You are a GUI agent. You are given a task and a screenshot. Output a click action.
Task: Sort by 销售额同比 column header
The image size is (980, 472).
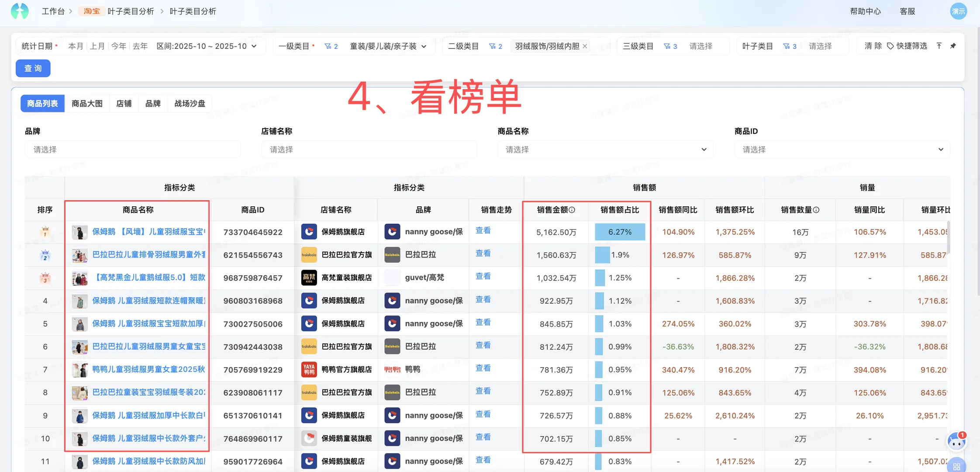pyautogui.click(x=678, y=210)
